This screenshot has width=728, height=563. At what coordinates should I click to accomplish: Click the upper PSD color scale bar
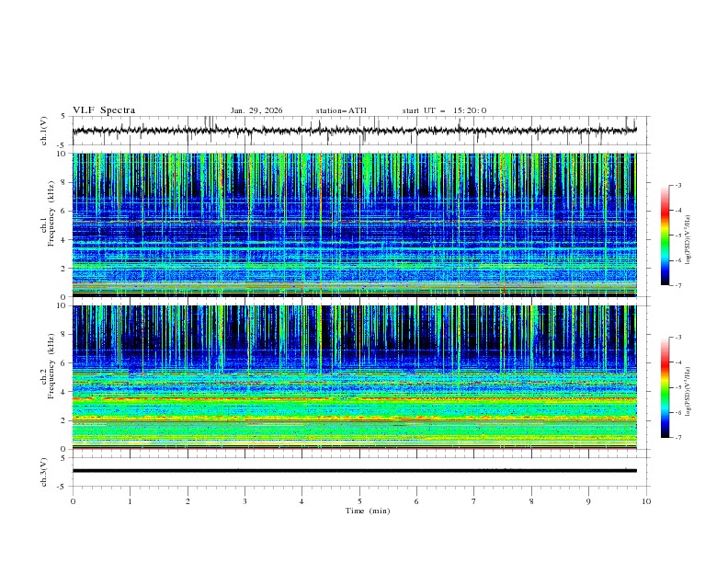click(665, 236)
